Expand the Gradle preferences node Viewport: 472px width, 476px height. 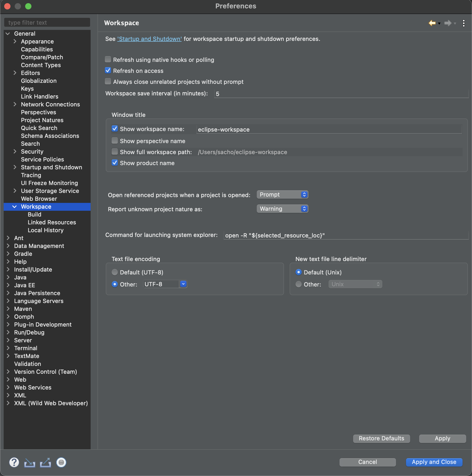click(x=8, y=254)
